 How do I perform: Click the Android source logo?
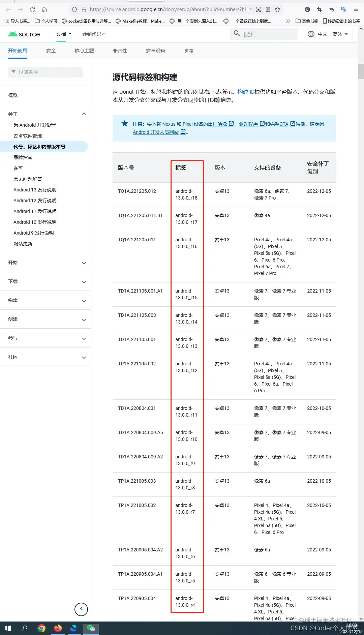tap(24, 34)
